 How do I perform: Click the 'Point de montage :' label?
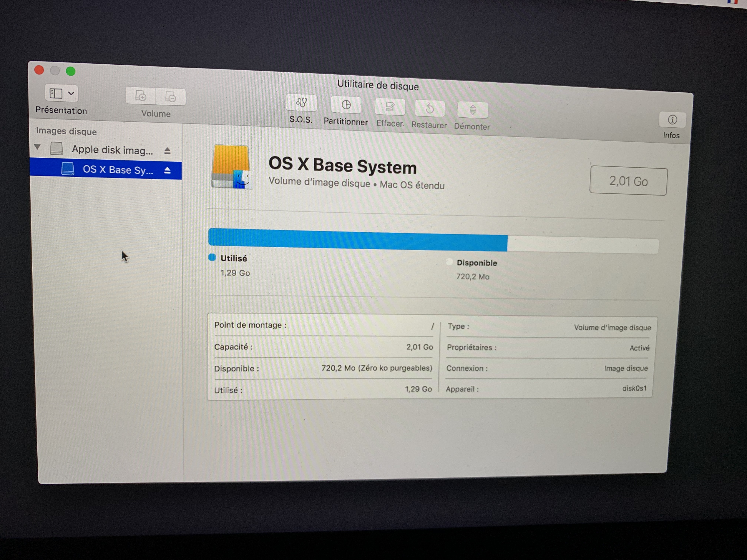pyautogui.click(x=250, y=325)
